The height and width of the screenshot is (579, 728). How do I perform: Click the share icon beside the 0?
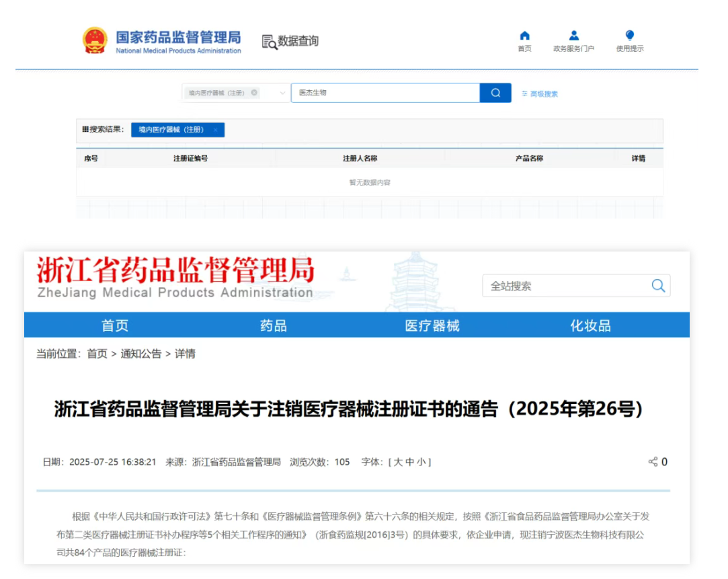click(x=652, y=462)
